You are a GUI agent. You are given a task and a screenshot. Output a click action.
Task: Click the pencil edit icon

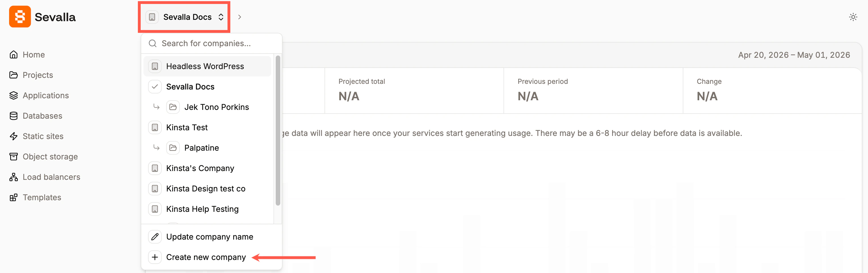155,237
